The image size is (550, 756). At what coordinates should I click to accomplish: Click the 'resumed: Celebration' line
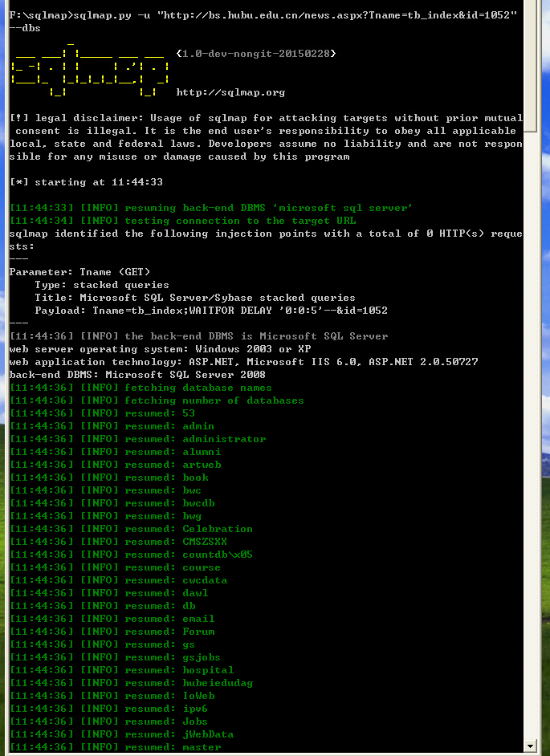(131, 529)
